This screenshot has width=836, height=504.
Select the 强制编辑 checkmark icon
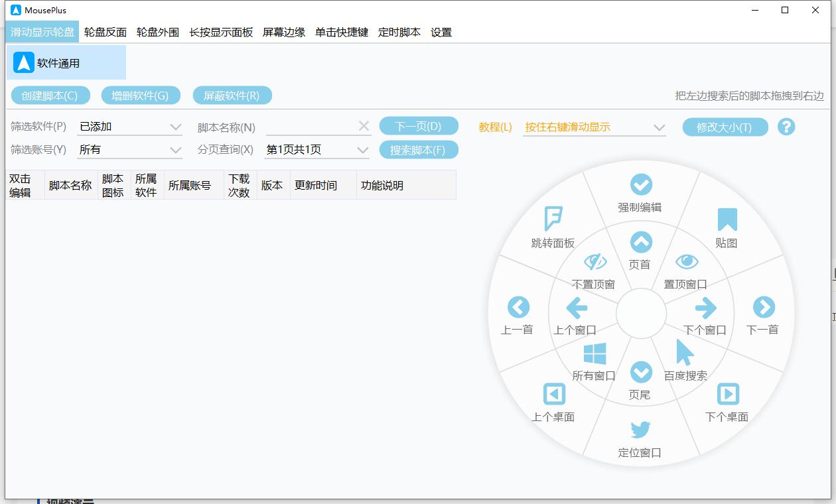point(640,184)
